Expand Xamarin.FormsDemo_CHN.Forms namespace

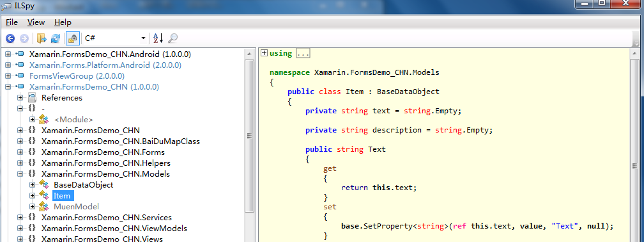coord(20,152)
